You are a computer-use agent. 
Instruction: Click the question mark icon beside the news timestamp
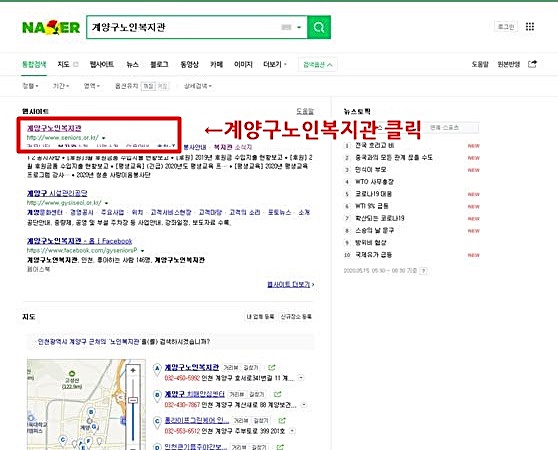tap(423, 271)
